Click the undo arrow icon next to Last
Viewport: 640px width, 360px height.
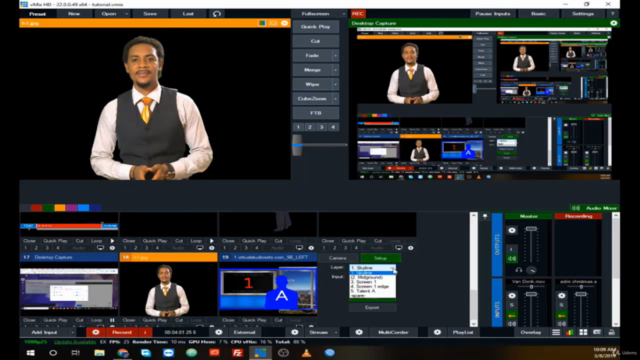pos(217,14)
